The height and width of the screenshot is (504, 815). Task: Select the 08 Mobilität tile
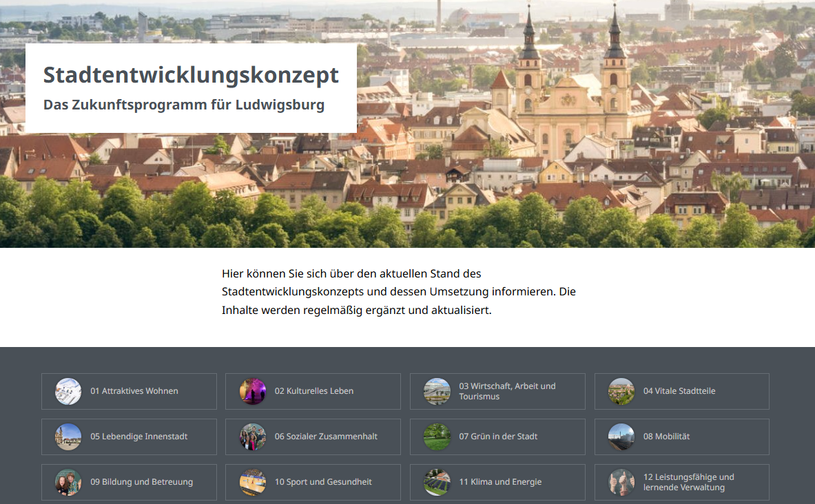(681, 437)
